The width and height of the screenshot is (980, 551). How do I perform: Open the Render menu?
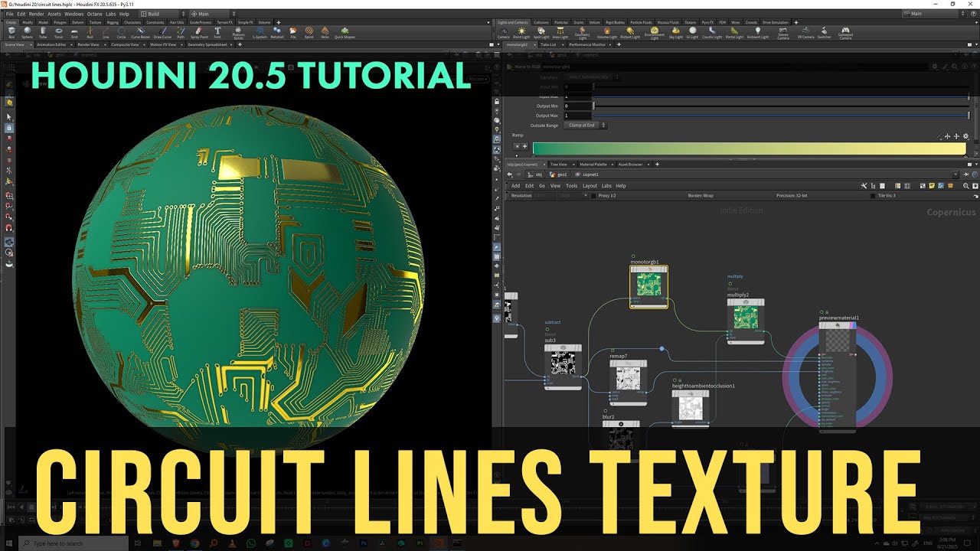coord(37,14)
